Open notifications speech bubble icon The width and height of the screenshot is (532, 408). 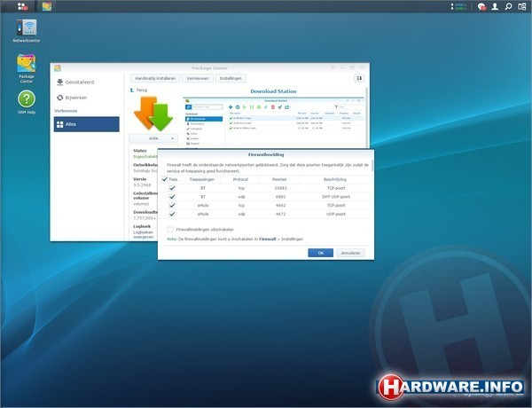[x=481, y=6]
